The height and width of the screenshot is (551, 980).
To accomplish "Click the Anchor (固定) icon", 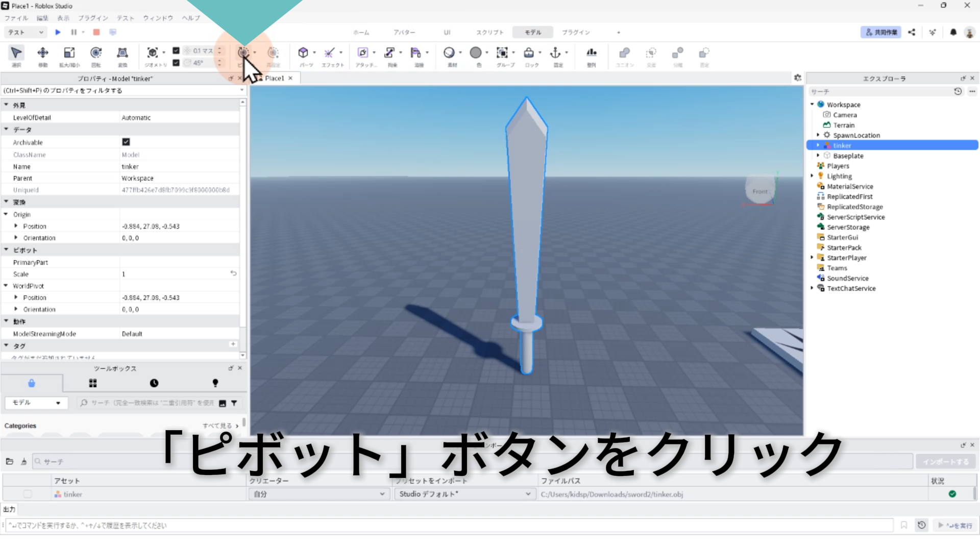I will point(555,53).
